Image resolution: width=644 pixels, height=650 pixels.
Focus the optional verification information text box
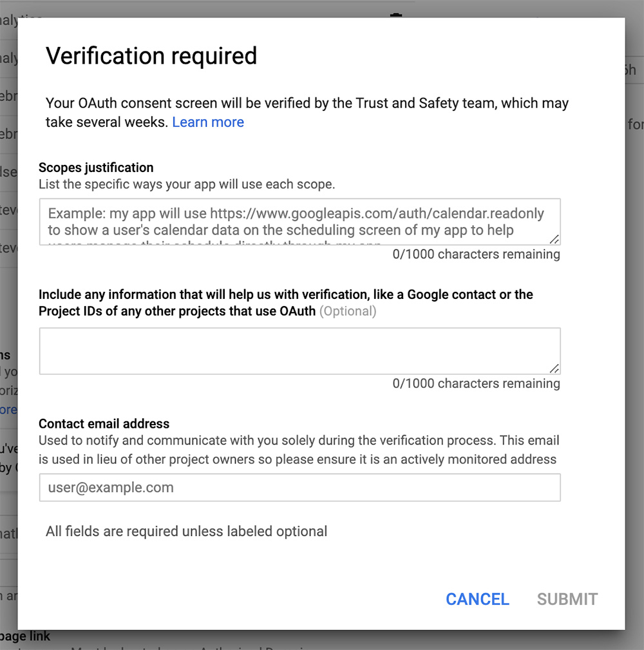(x=299, y=351)
